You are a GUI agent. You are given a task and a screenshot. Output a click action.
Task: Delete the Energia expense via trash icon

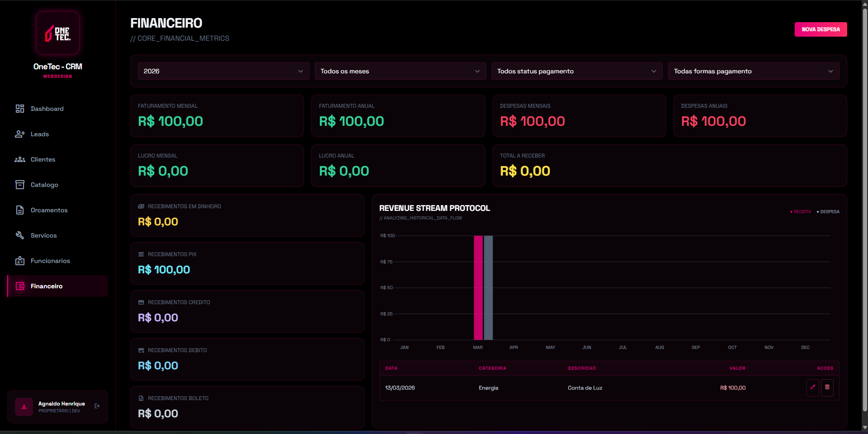(x=827, y=388)
